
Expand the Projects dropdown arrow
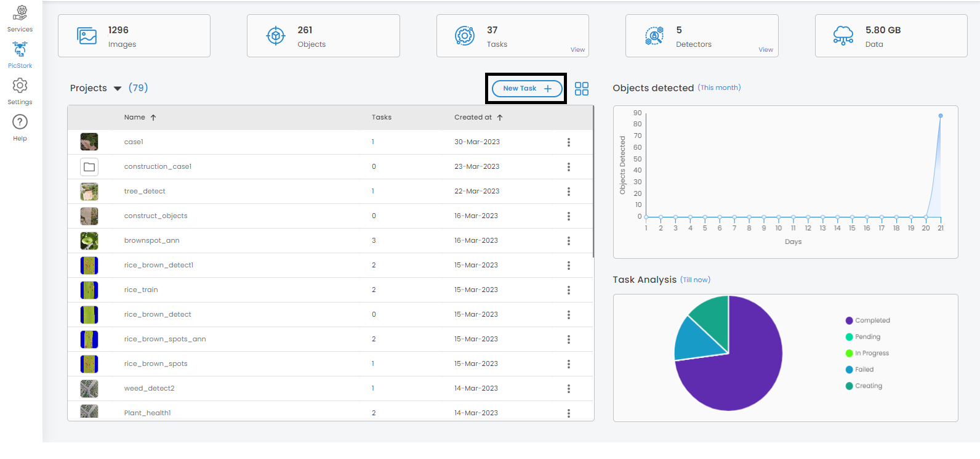pos(118,89)
